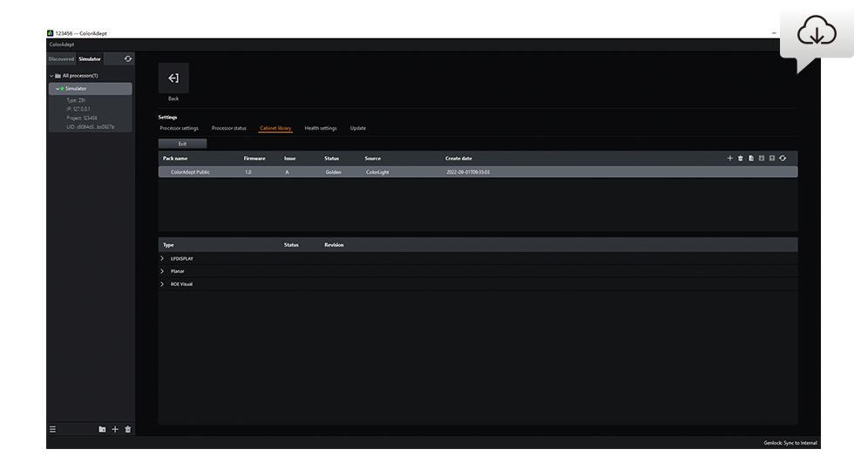The width and height of the screenshot is (868, 456).
Task: Click the ColorAdept menu bar item
Action: [62, 44]
